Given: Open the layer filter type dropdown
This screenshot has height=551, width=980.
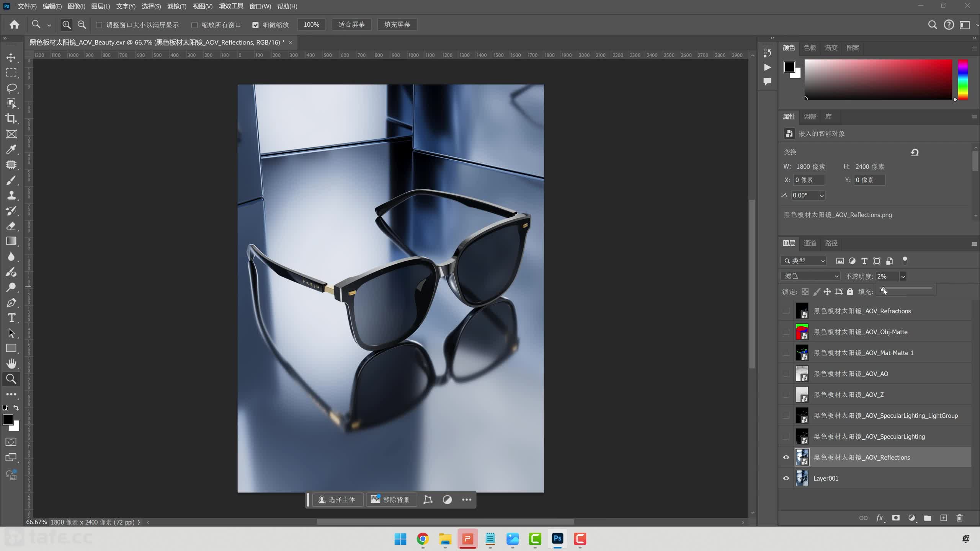Looking at the screenshot, I should pyautogui.click(x=804, y=261).
